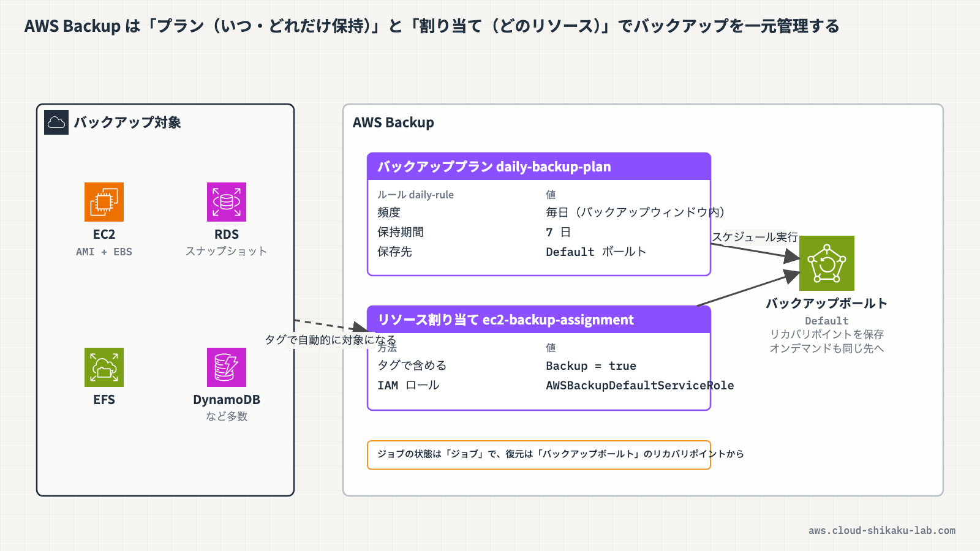Click the AWSBackupDefaultServiceRole value

640,385
